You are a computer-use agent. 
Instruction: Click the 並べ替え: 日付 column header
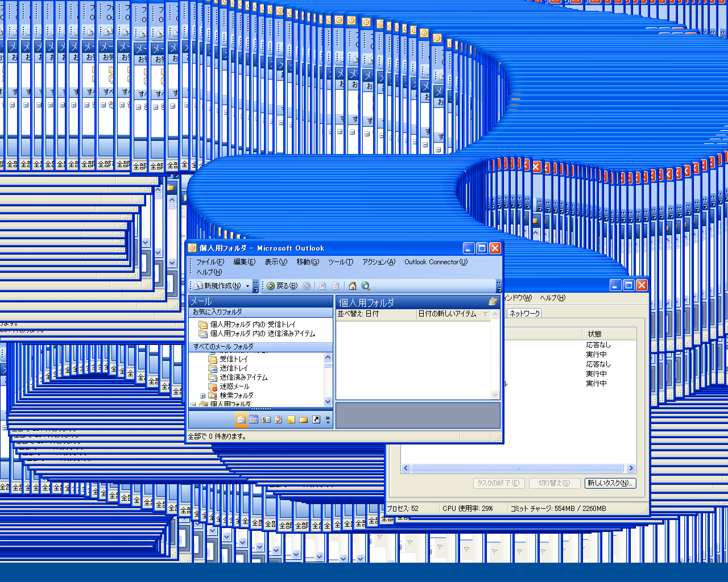click(376, 314)
